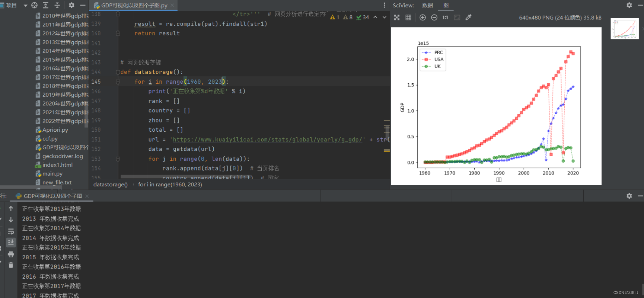Screen dimensions: 644x298
Task: Click the locate opened file target icon
Action: (x=34, y=5)
